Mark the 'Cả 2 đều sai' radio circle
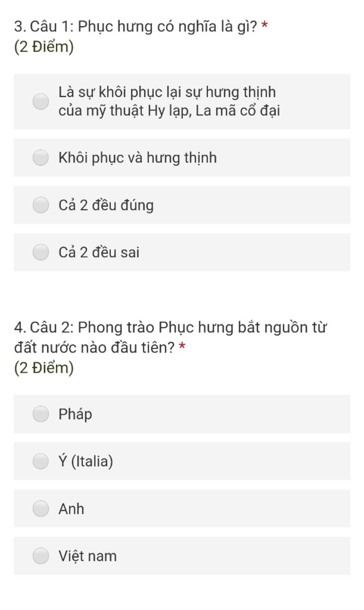 pyautogui.click(x=41, y=252)
